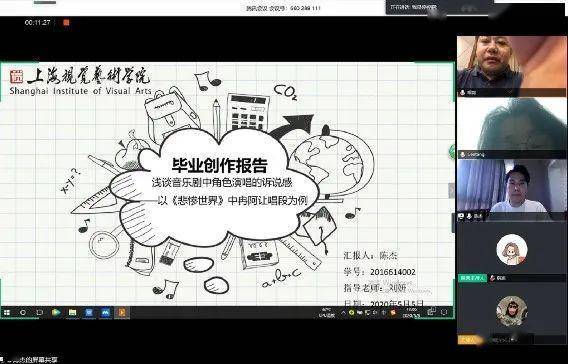Click the weather widget in the shared taskbar

click(326, 313)
